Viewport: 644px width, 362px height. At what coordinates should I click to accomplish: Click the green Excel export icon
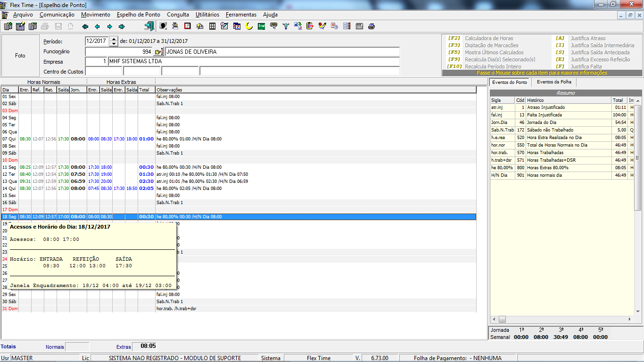[x=261, y=26]
